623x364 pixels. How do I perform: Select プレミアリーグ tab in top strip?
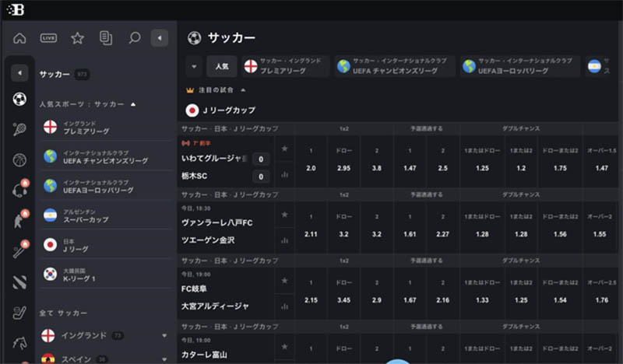coord(286,66)
